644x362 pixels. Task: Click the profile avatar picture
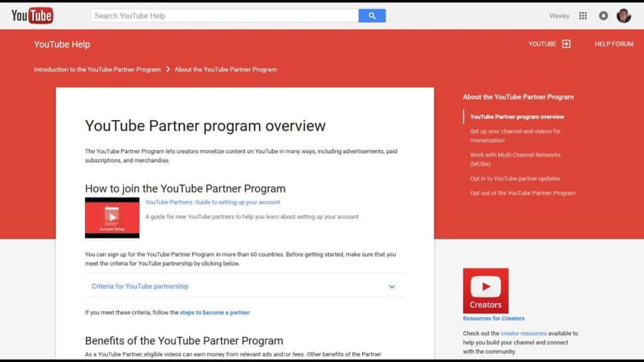(623, 15)
